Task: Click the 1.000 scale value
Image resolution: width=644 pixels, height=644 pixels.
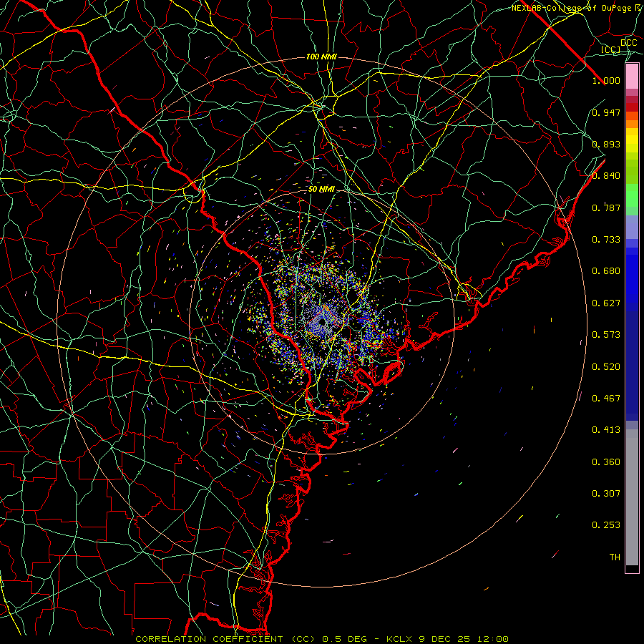Action: (x=606, y=80)
